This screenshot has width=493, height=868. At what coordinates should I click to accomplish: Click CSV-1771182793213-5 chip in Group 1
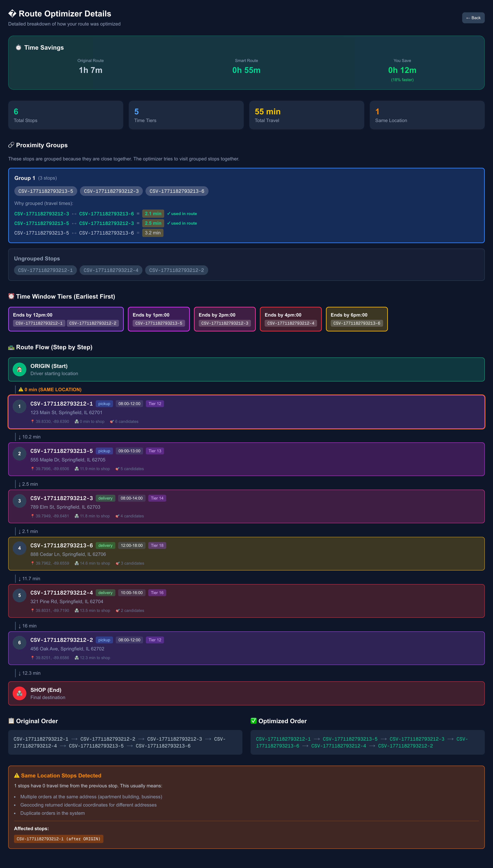(x=45, y=191)
